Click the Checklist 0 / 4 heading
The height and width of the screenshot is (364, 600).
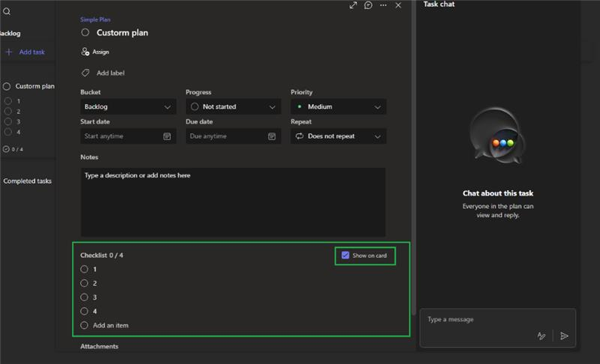coord(102,255)
